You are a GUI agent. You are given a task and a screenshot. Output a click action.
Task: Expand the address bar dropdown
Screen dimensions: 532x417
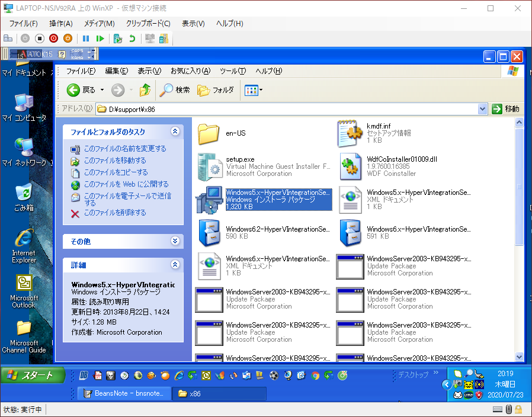pos(482,109)
